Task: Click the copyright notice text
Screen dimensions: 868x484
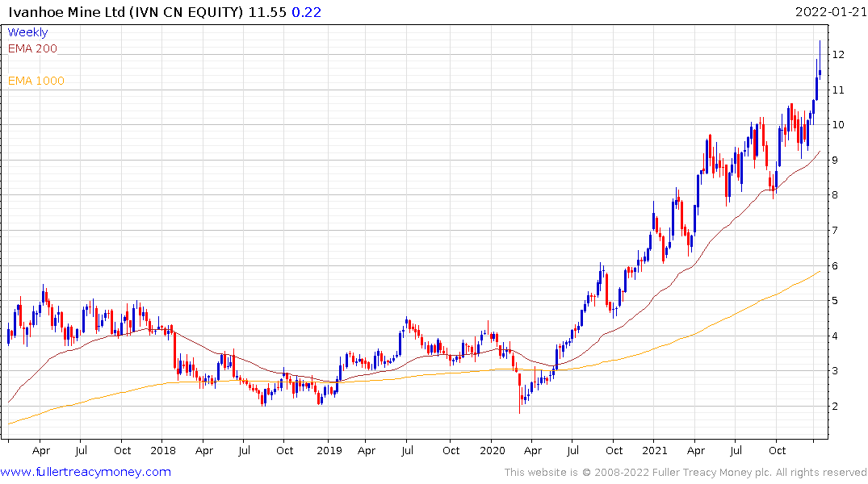Action: pyautogui.click(x=686, y=473)
